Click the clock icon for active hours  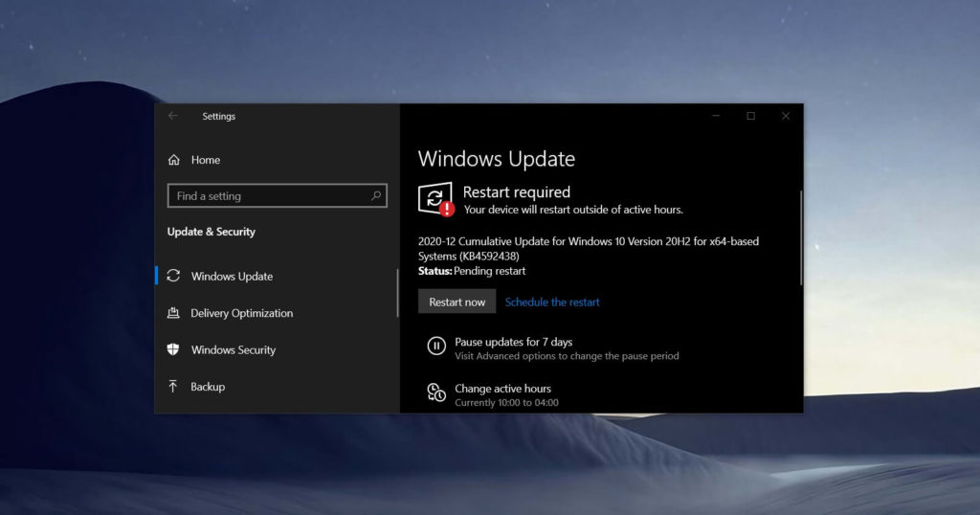[436, 392]
